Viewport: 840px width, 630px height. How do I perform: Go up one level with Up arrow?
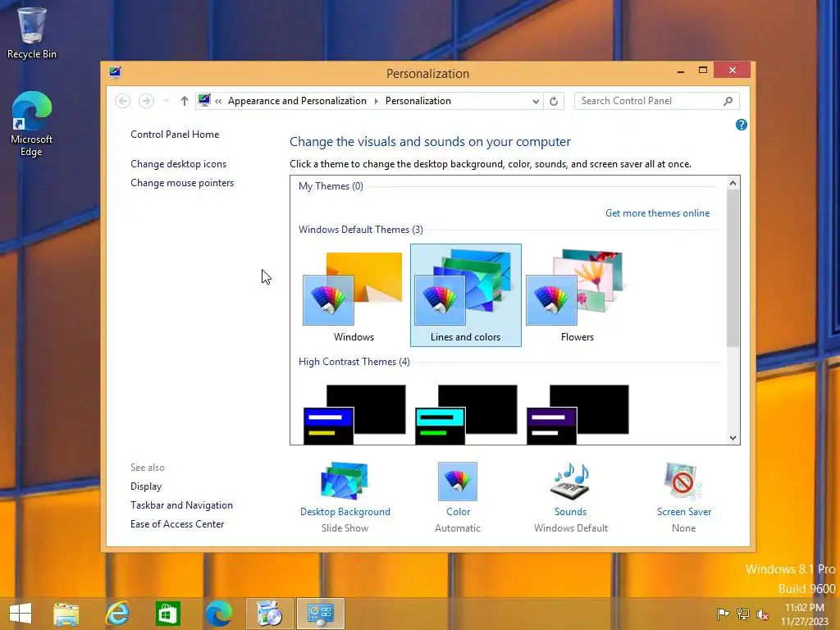click(185, 101)
